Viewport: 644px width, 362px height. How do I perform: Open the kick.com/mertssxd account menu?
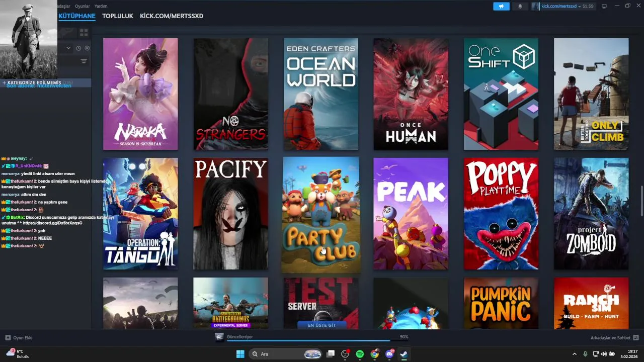coord(563,6)
